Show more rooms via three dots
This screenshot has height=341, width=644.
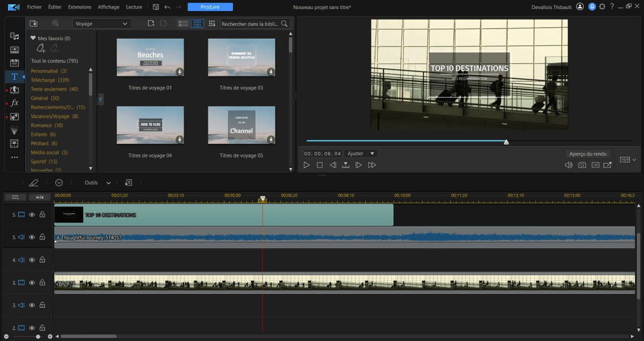click(15, 157)
